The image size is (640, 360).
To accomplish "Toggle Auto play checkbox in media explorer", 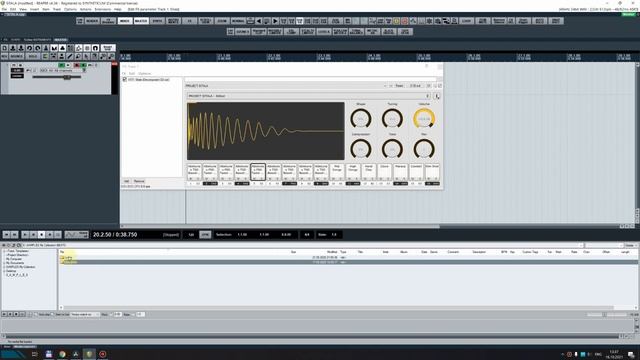I will pyautogui.click(x=36, y=315).
